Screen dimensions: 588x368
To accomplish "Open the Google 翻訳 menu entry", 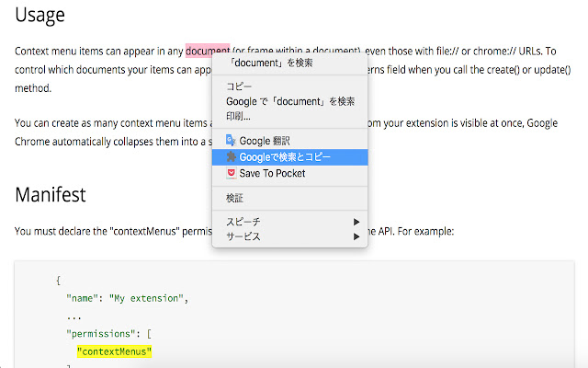I will click(x=289, y=141).
